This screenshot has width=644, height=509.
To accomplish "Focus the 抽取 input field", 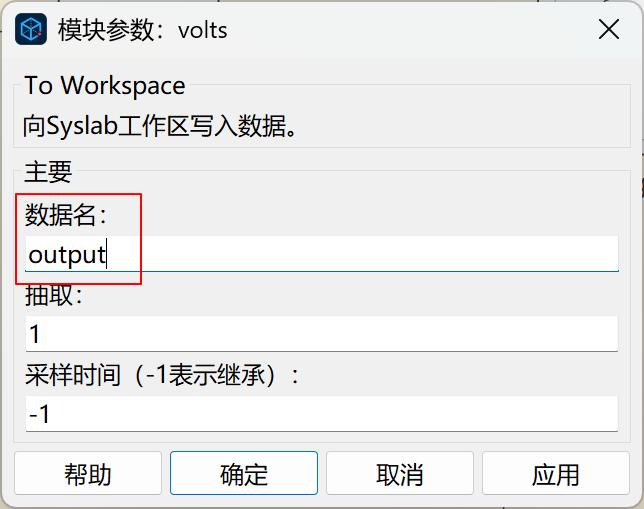I will (x=322, y=334).
